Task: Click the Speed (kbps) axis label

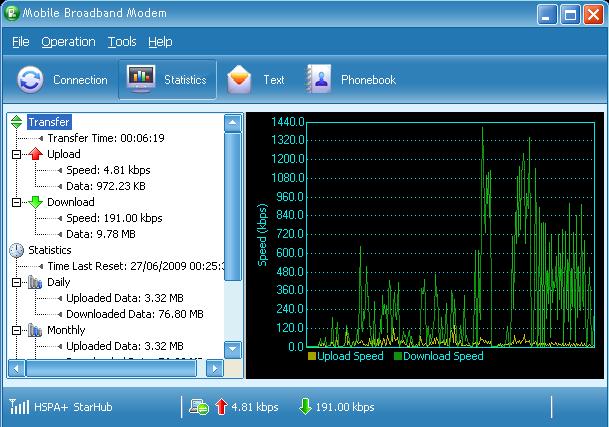Action: click(x=263, y=235)
